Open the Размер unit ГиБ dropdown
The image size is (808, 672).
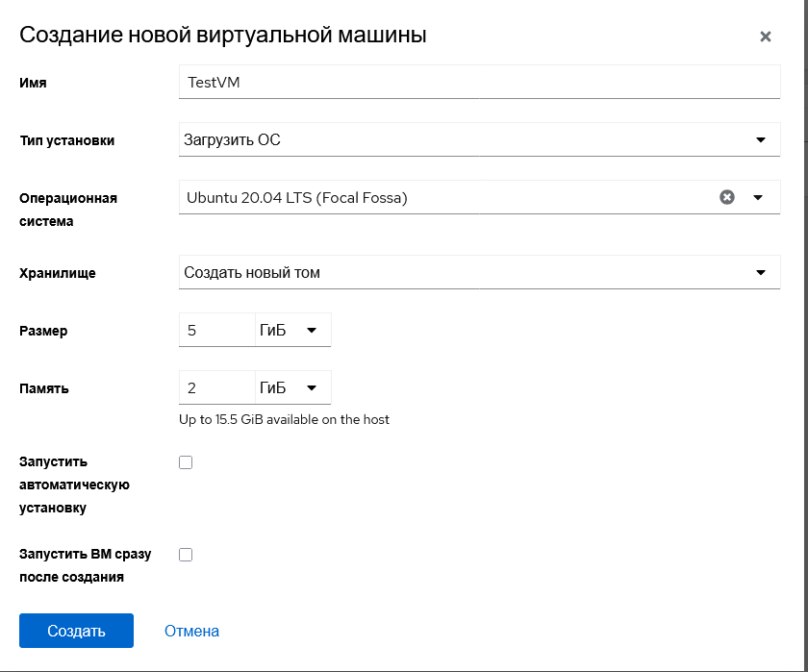[x=292, y=330]
